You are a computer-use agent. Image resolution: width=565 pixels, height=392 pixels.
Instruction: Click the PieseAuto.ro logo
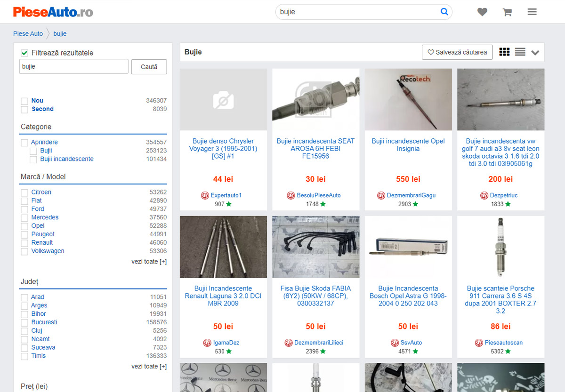click(53, 12)
